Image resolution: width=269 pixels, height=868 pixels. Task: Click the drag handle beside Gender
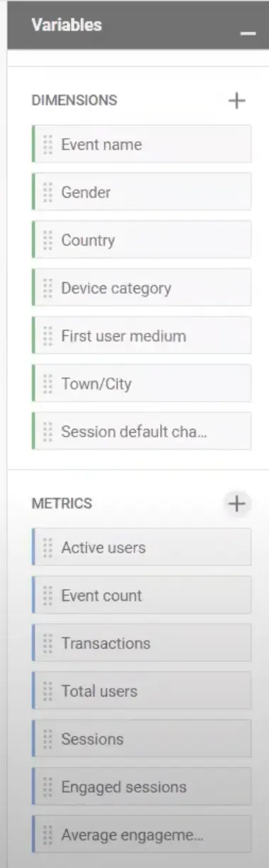click(48, 192)
